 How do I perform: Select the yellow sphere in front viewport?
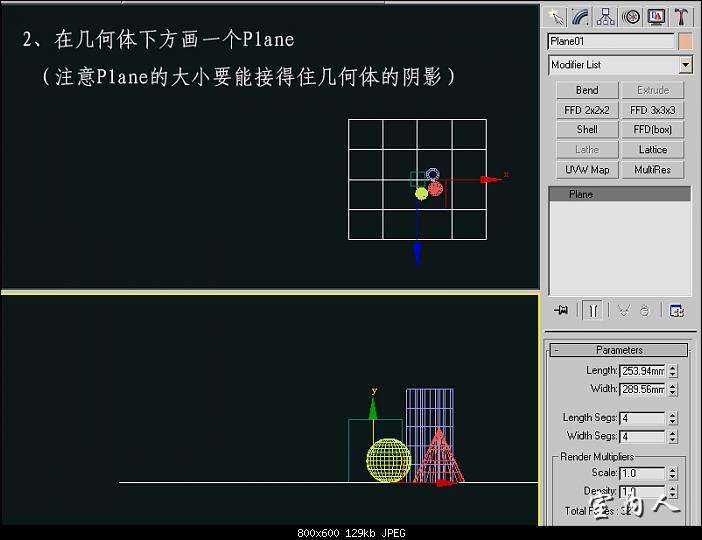click(x=389, y=460)
